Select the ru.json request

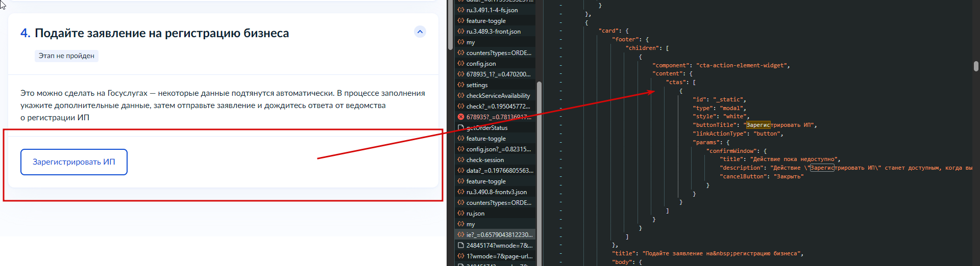pyautogui.click(x=475, y=214)
